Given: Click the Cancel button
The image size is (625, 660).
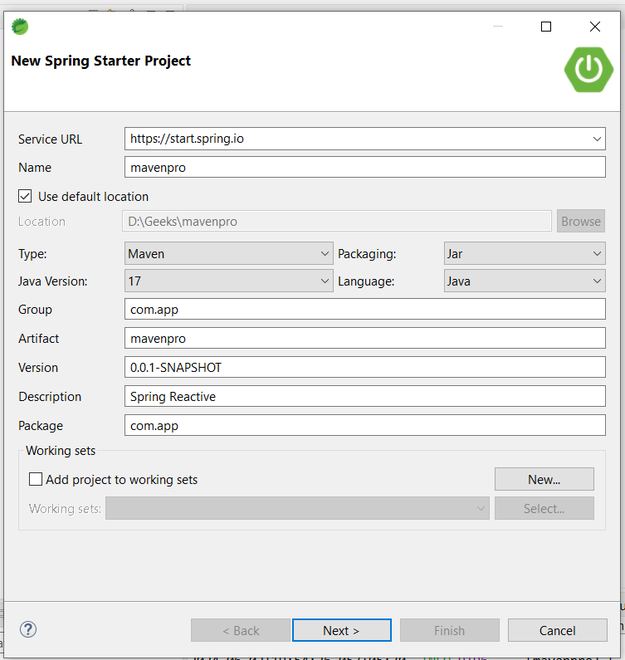Looking at the screenshot, I should [557, 630].
